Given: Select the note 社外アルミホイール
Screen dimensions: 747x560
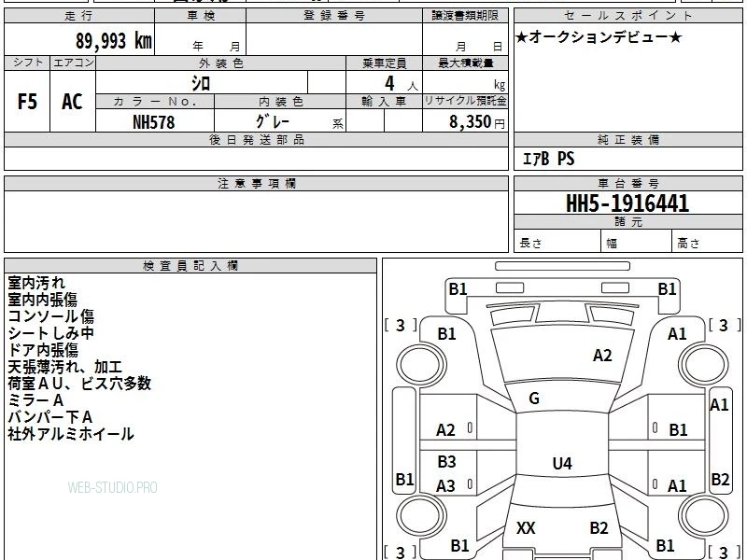Looking at the screenshot, I should pos(71,434).
